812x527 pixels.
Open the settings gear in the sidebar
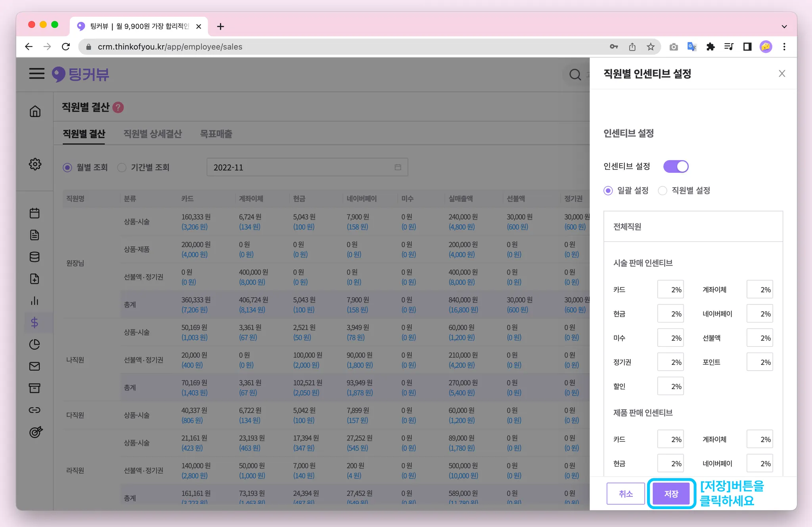coord(35,164)
